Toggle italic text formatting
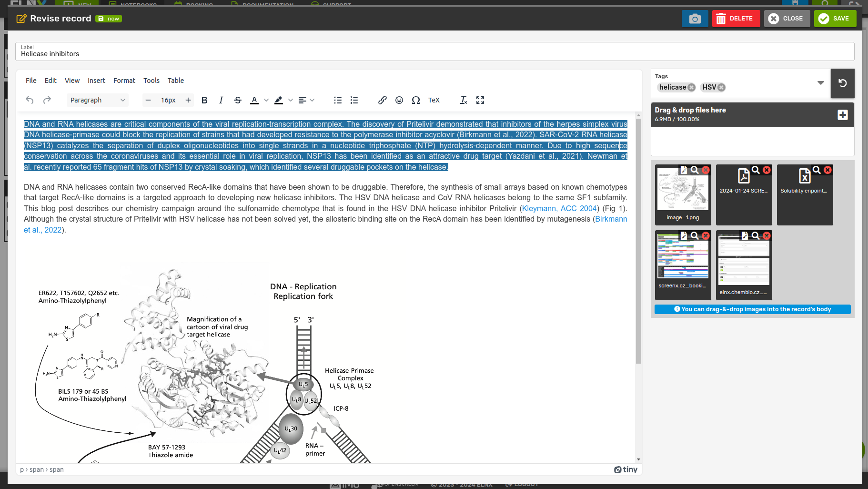 [221, 100]
